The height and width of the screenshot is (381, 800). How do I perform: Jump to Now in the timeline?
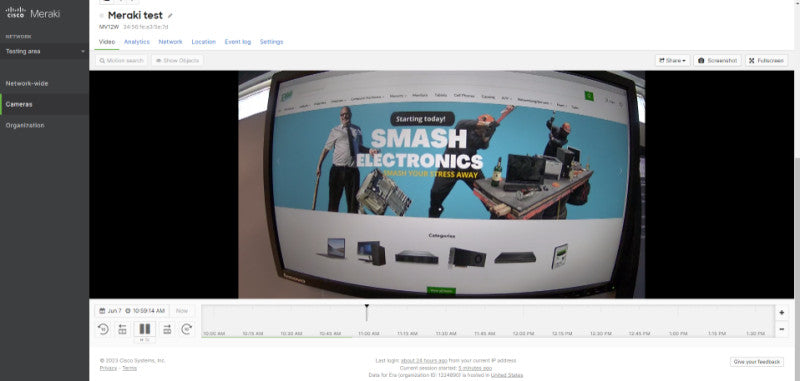pyautogui.click(x=182, y=311)
